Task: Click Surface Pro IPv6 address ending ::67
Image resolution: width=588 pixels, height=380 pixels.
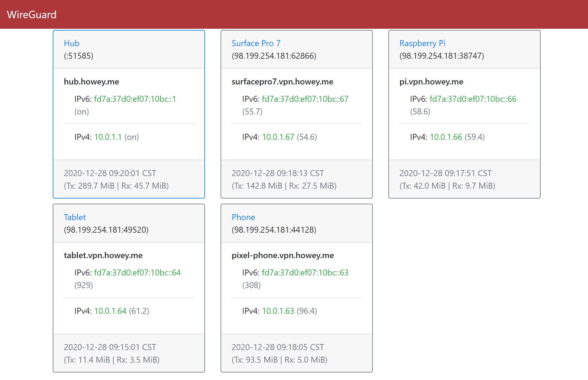Action: point(305,99)
